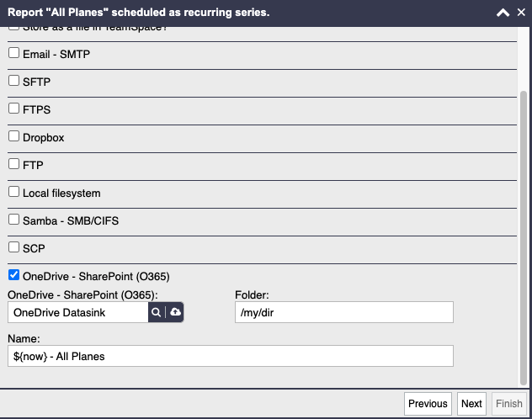Enable the Email - SMTP checkbox

tap(14, 53)
